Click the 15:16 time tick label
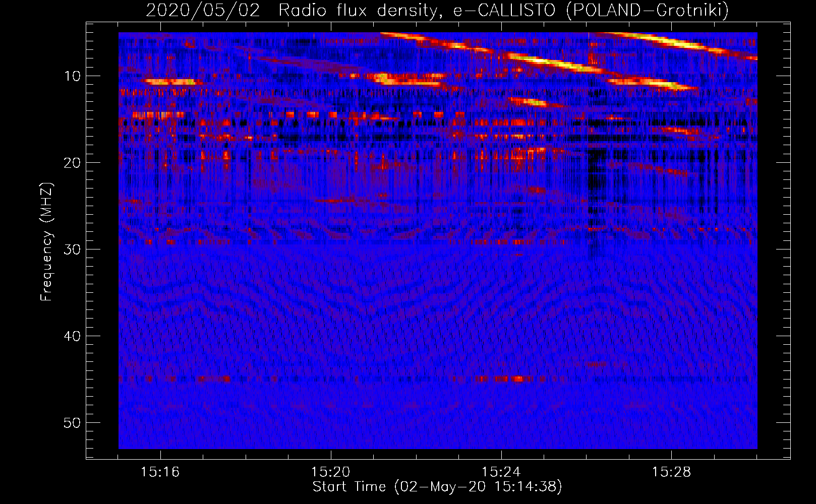Image resolution: width=816 pixels, height=504 pixels. tap(160, 472)
